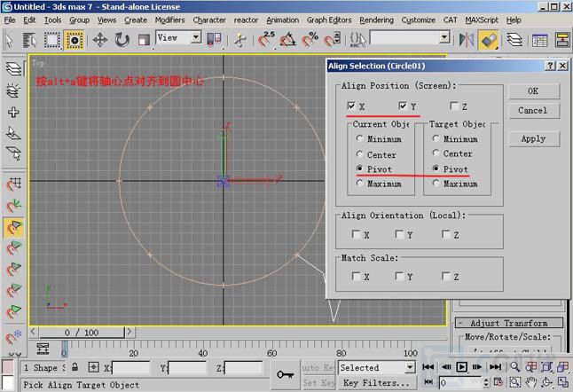This screenshot has width=573, height=392.
Task: Open the Graph Editors menu
Action: (329, 20)
